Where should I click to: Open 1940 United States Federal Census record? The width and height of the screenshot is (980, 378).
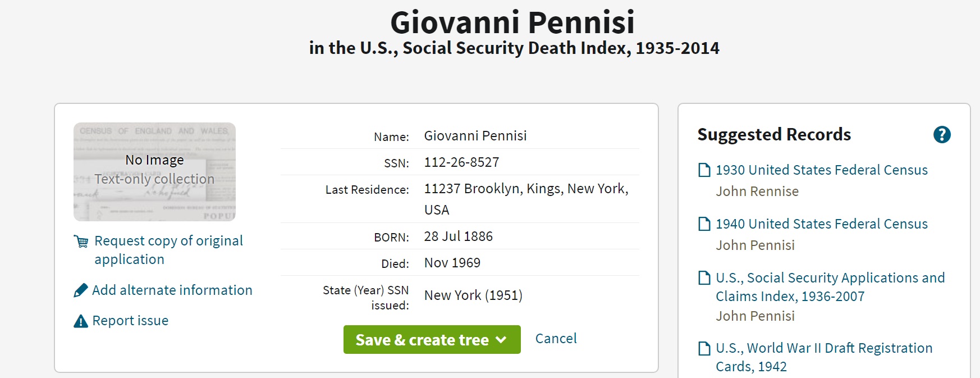click(x=821, y=224)
